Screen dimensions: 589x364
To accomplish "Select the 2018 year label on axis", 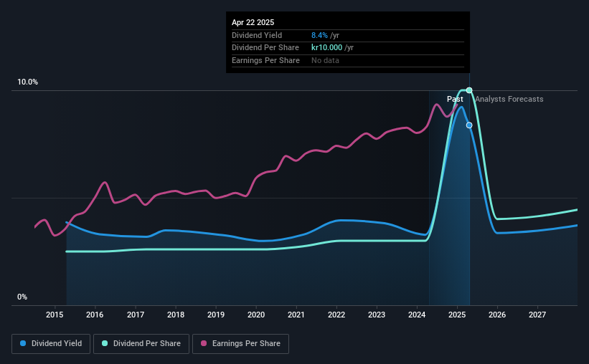I will (x=176, y=315).
